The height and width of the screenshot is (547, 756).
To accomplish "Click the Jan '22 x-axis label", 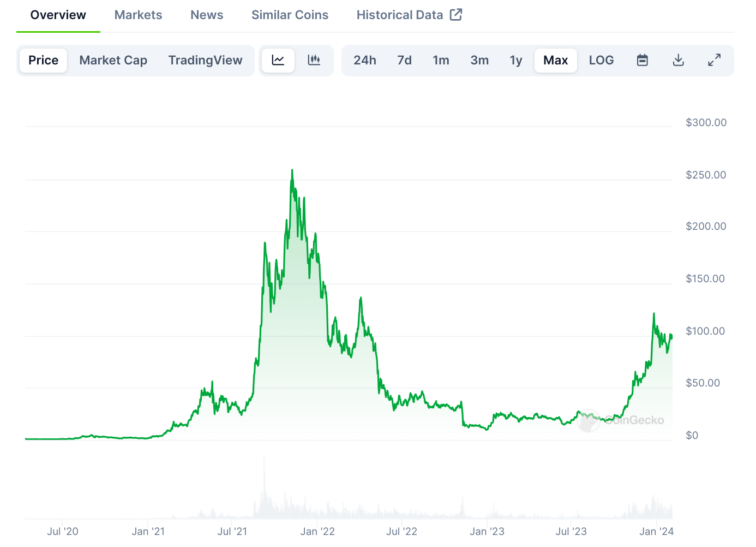I will pos(317,531).
